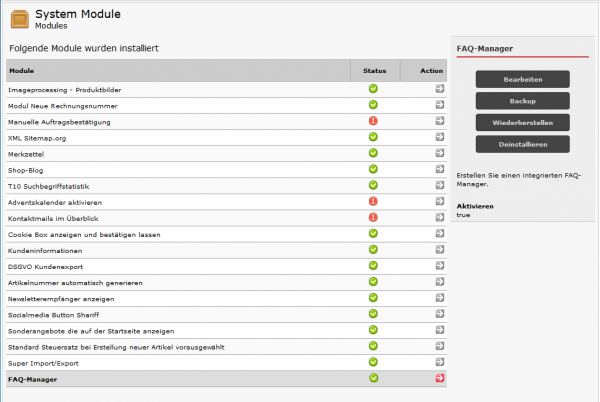Screen dimensions: 600x402
Task: Toggle red status icon of Adventskalender aktivieren
Action: 373,201
